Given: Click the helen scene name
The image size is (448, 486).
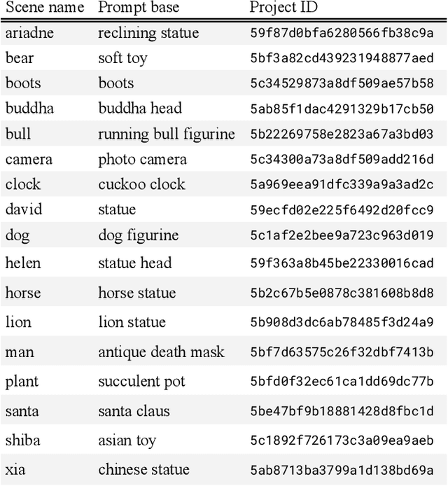Looking at the screenshot, I should pos(23,263).
